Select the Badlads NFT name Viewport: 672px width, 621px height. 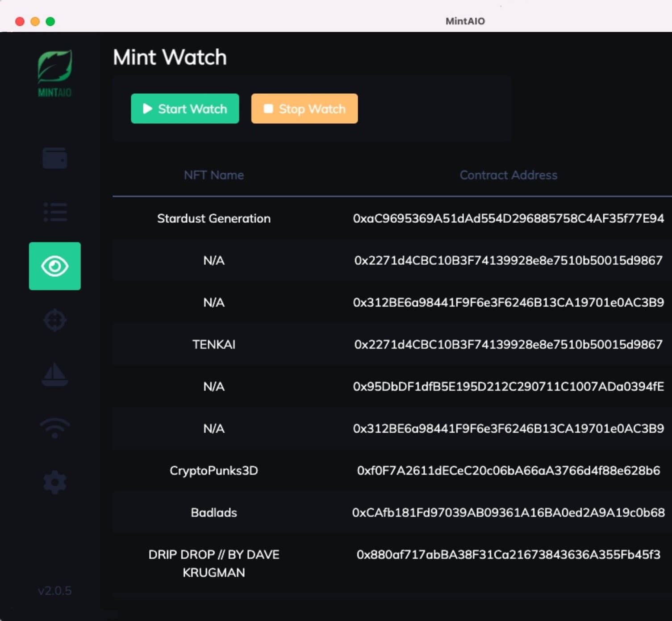[214, 513]
